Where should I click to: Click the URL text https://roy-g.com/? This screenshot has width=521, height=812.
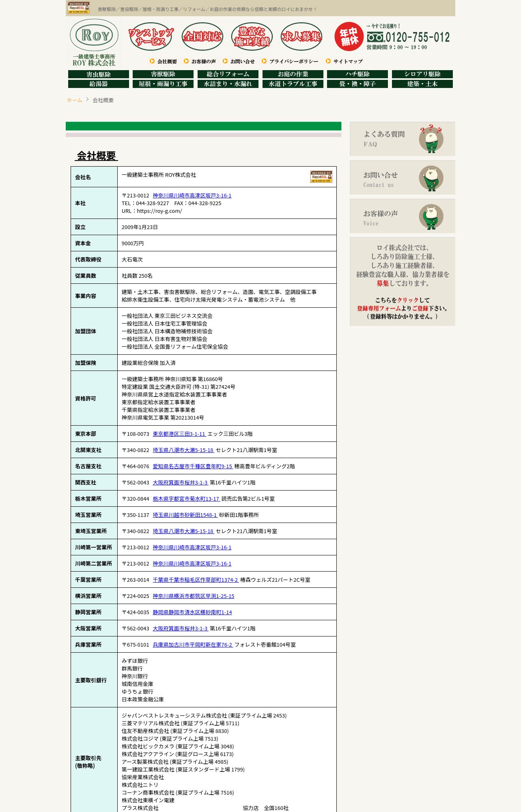click(x=159, y=211)
